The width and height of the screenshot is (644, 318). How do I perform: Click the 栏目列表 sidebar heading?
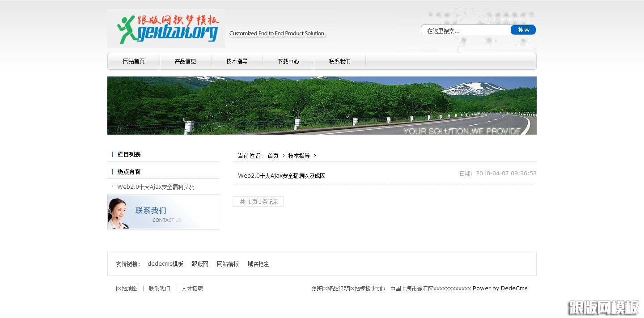tap(130, 154)
